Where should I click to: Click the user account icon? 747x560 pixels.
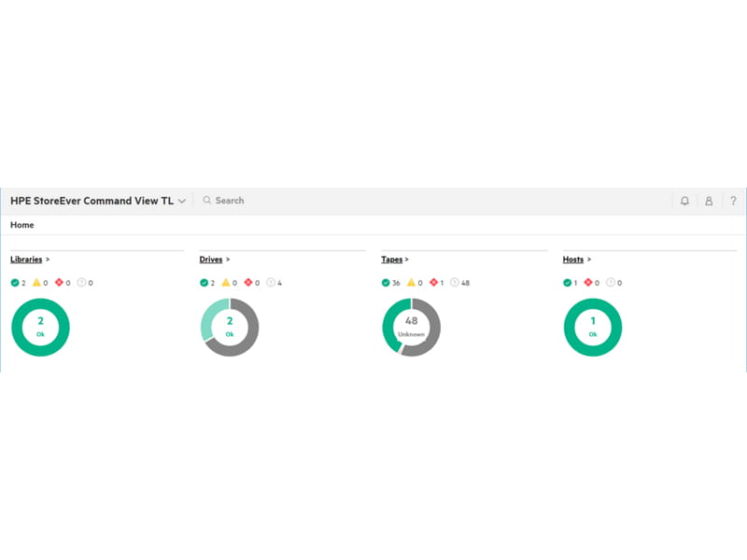(709, 201)
